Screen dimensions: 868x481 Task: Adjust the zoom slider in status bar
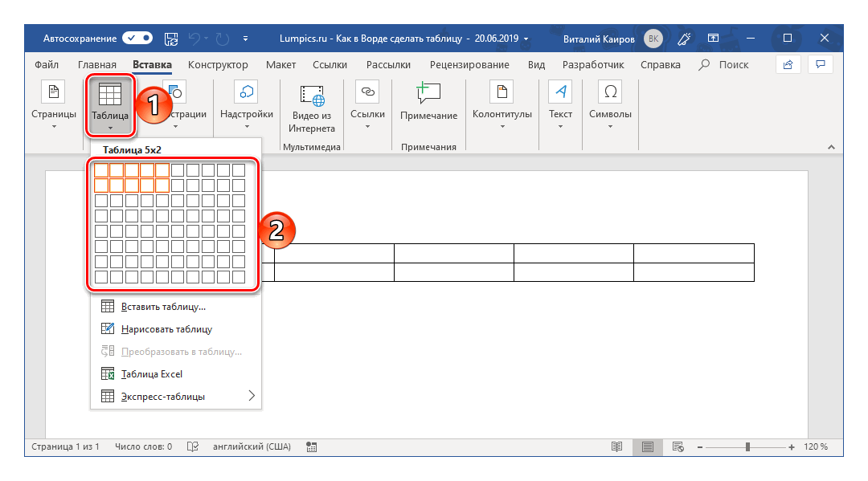pyautogui.click(x=747, y=446)
